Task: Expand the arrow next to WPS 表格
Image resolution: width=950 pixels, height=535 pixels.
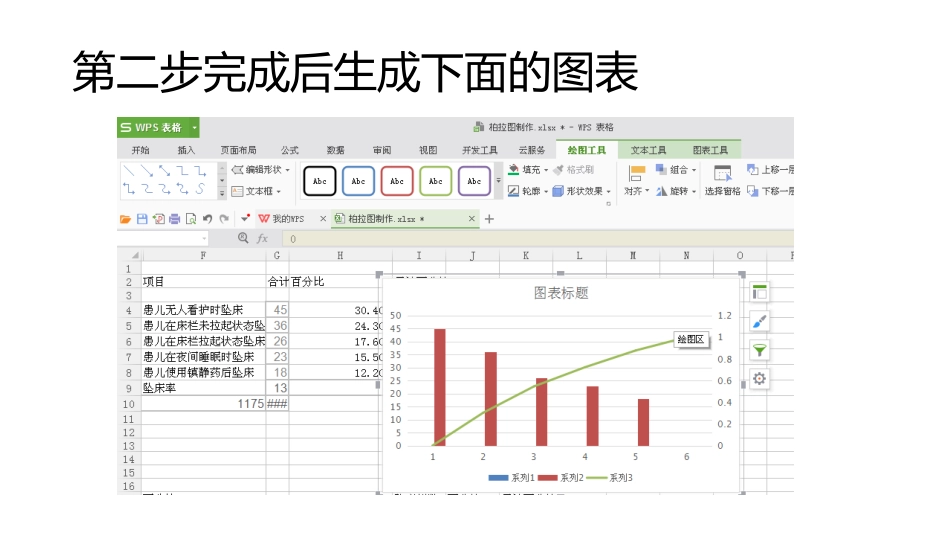Action: tap(194, 128)
